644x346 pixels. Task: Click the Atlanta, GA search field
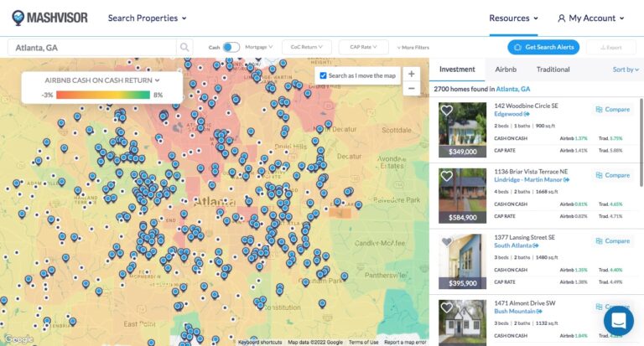pos(92,48)
